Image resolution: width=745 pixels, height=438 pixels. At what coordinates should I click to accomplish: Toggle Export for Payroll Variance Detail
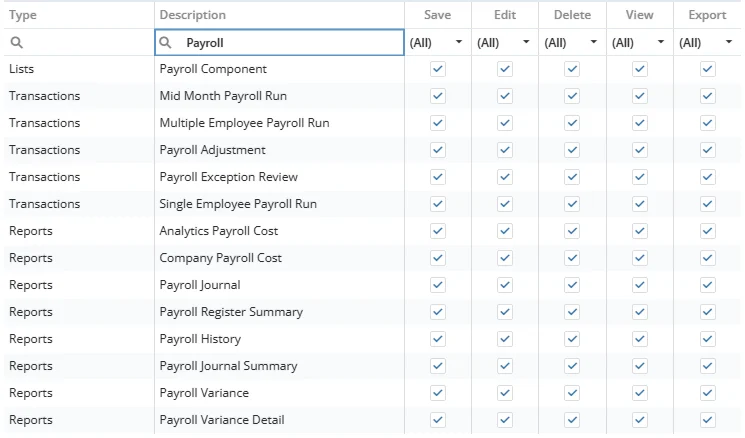pyautogui.click(x=707, y=420)
